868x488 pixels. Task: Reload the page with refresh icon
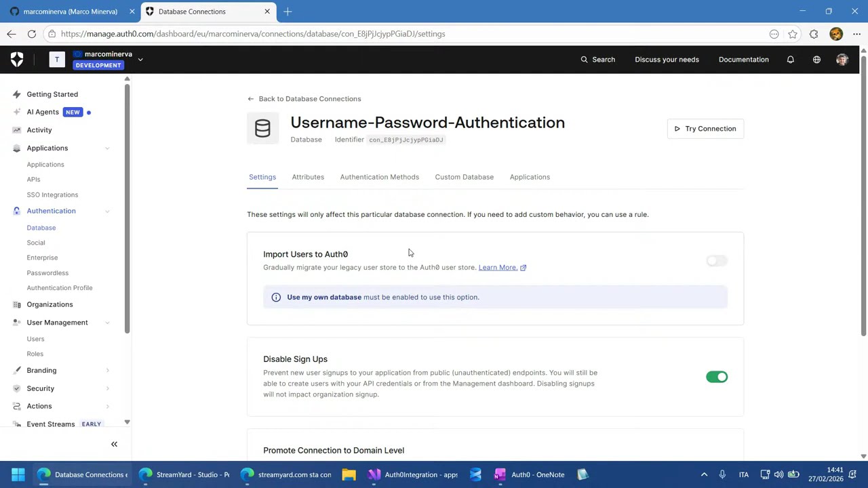(32, 34)
